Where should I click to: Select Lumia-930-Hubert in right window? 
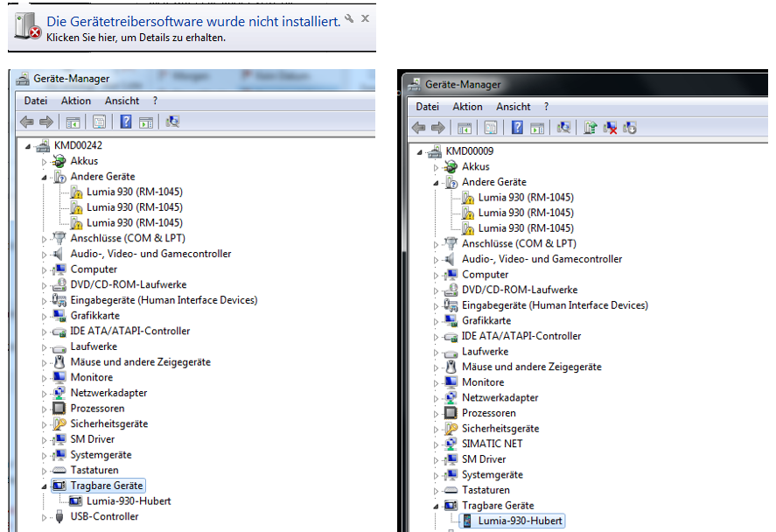521,521
